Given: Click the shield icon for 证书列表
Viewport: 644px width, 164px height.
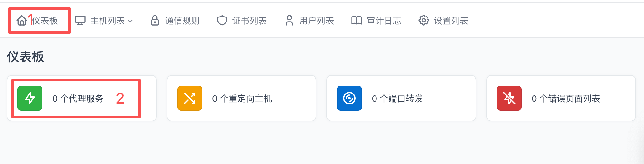Looking at the screenshot, I should pos(222,21).
